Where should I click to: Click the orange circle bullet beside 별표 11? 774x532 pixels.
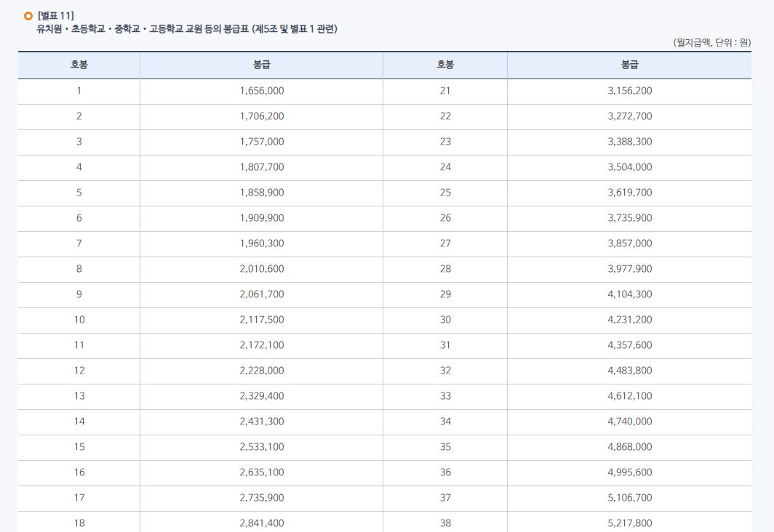tap(28, 16)
